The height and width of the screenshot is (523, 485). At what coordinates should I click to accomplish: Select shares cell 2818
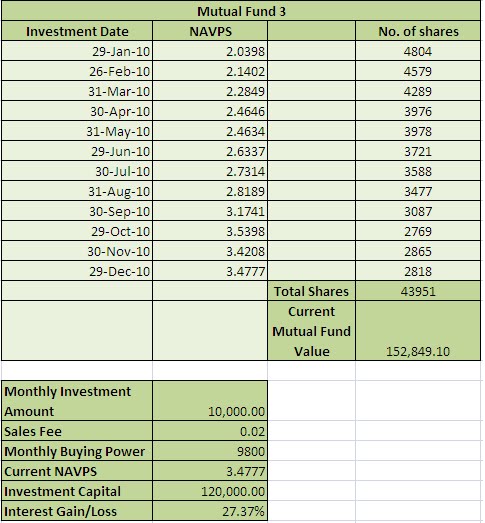pyautogui.click(x=418, y=271)
